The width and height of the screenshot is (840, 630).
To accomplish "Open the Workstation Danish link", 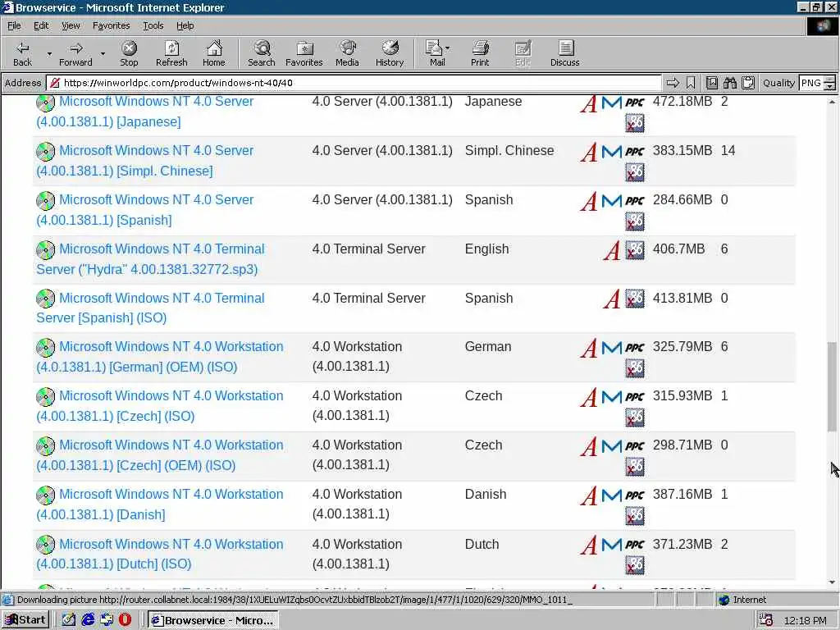I will [x=160, y=504].
